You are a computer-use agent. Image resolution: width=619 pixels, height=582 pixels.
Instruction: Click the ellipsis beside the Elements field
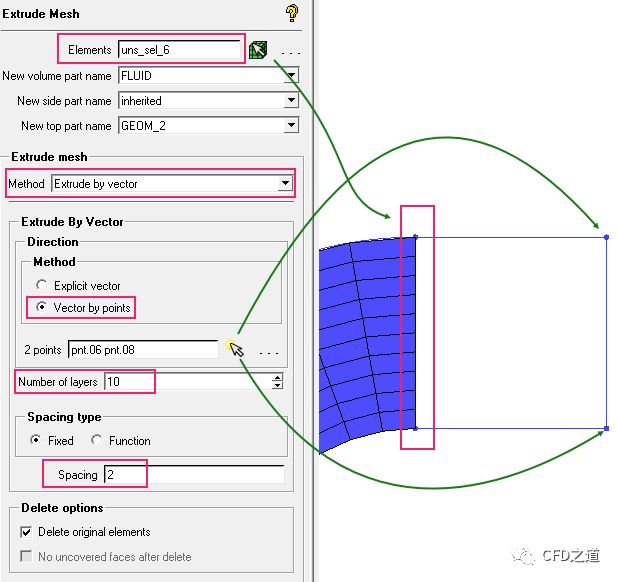pyautogui.click(x=291, y=50)
